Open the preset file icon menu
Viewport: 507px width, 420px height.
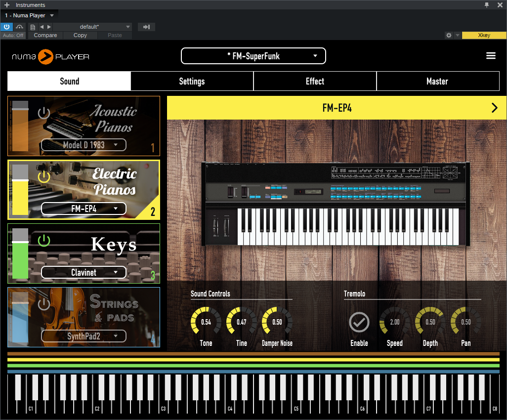pyautogui.click(x=33, y=27)
